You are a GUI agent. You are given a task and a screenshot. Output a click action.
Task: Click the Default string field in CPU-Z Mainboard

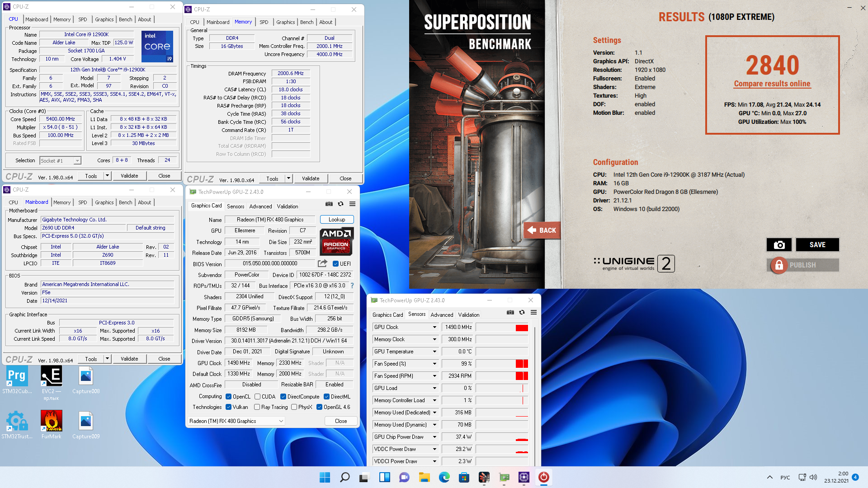[151, 228]
